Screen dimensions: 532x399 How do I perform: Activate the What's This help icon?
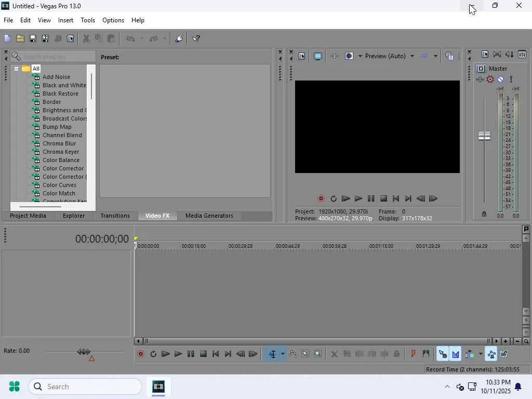click(196, 38)
